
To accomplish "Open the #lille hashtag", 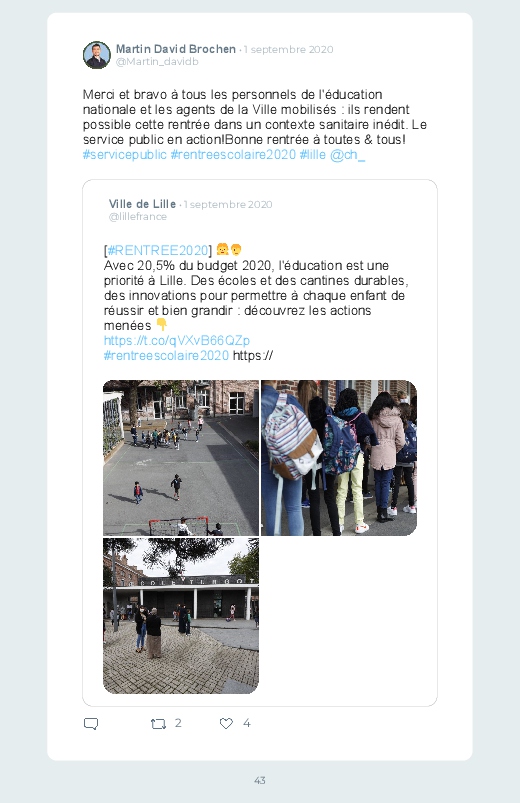I will coord(313,155).
